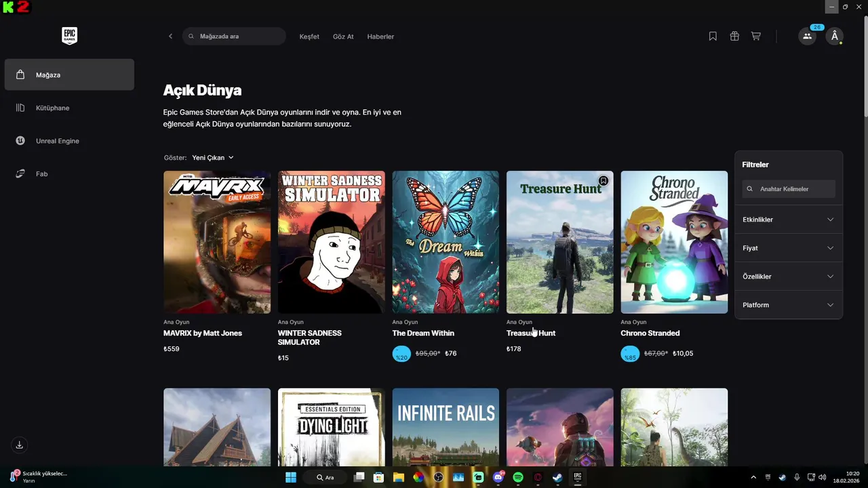
Task: Click the %85 discount badge
Action: click(x=630, y=354)
